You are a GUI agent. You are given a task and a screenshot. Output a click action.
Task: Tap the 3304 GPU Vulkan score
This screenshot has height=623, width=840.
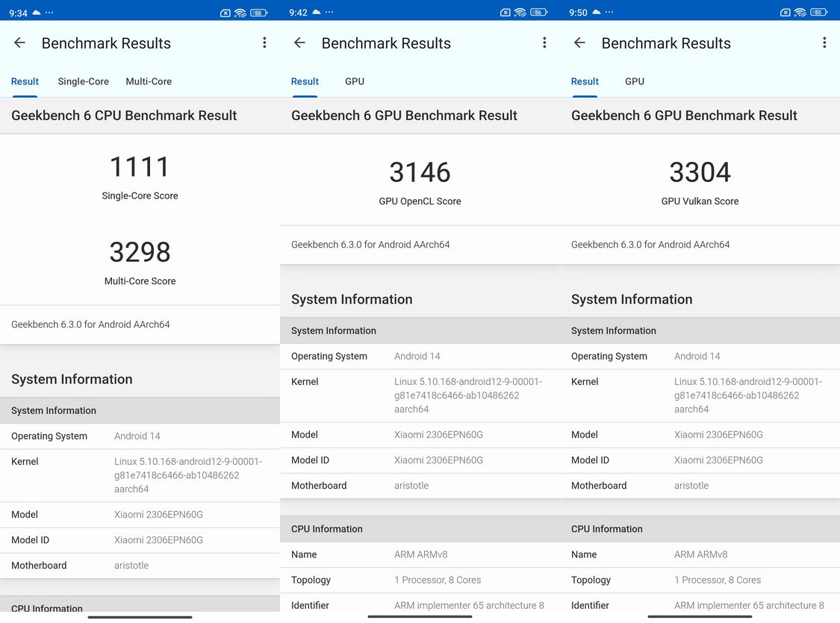point(700,172)
